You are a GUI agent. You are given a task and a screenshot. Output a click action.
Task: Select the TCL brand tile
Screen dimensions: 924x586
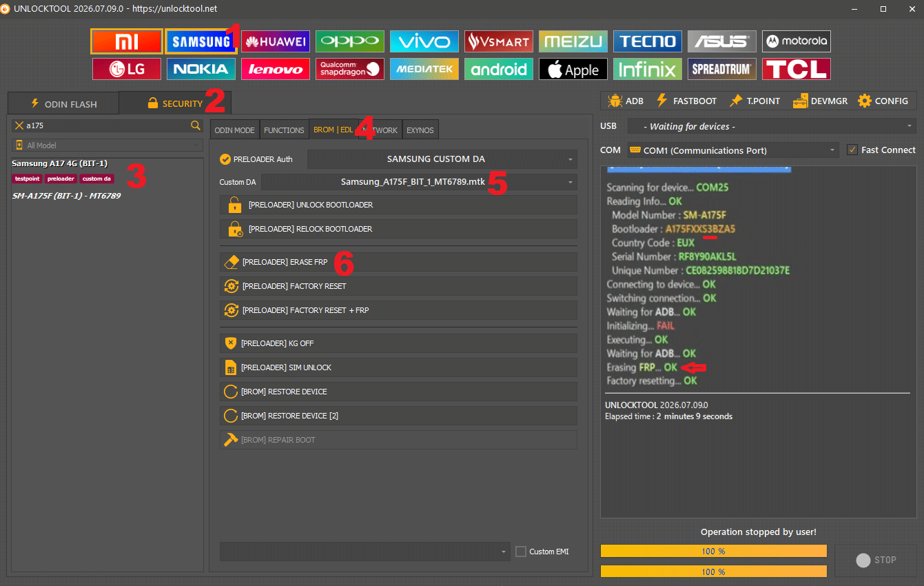pyautogui.click(x=797, y=69)
